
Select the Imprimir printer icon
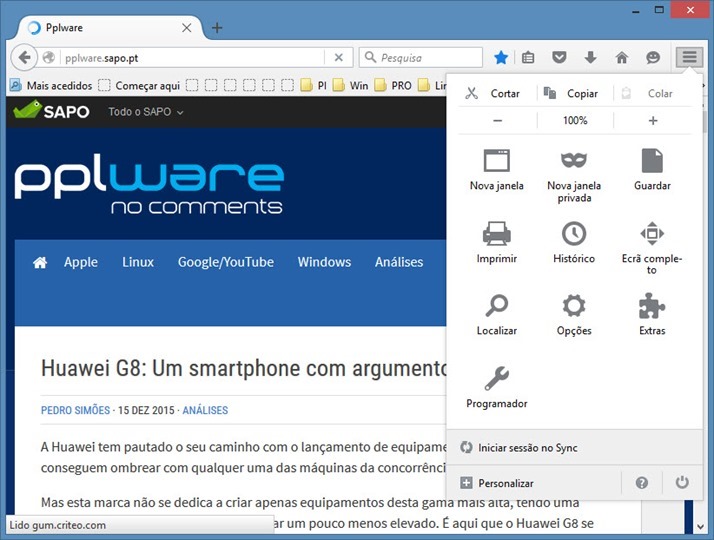496,233
